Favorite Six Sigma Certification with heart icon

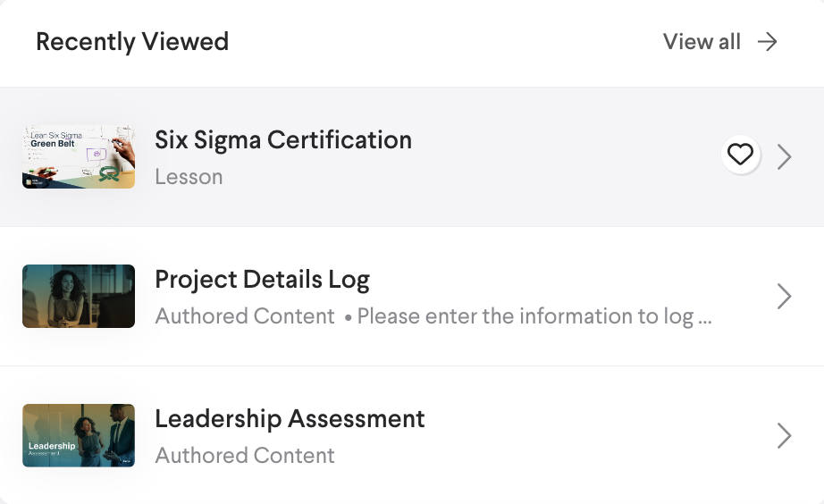[740, 155]
